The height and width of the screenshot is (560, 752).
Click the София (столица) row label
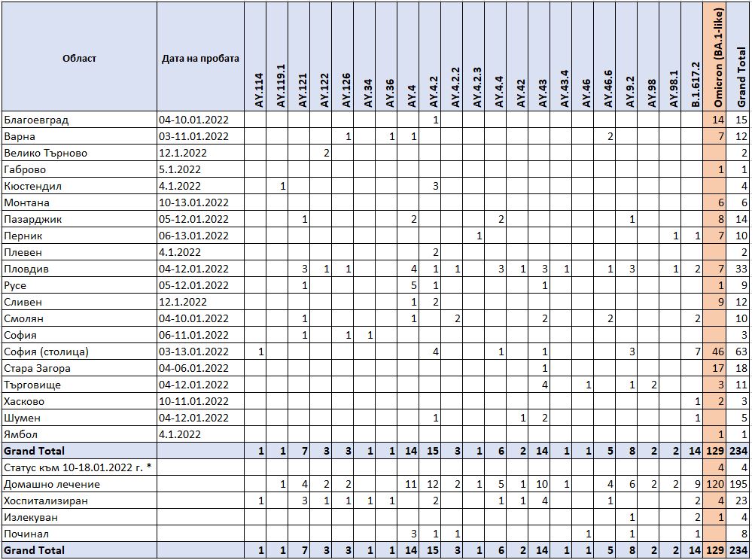click(46, 352)
